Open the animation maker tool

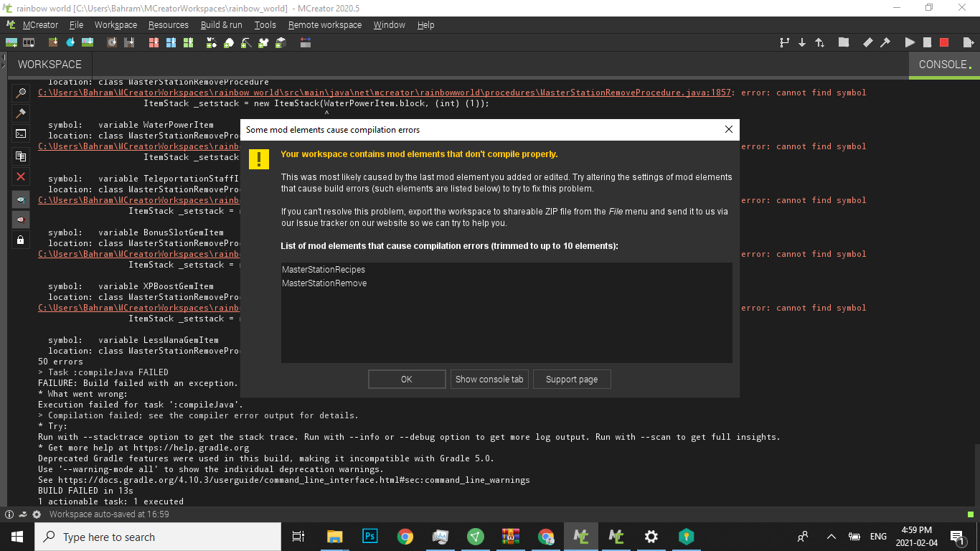29,42
